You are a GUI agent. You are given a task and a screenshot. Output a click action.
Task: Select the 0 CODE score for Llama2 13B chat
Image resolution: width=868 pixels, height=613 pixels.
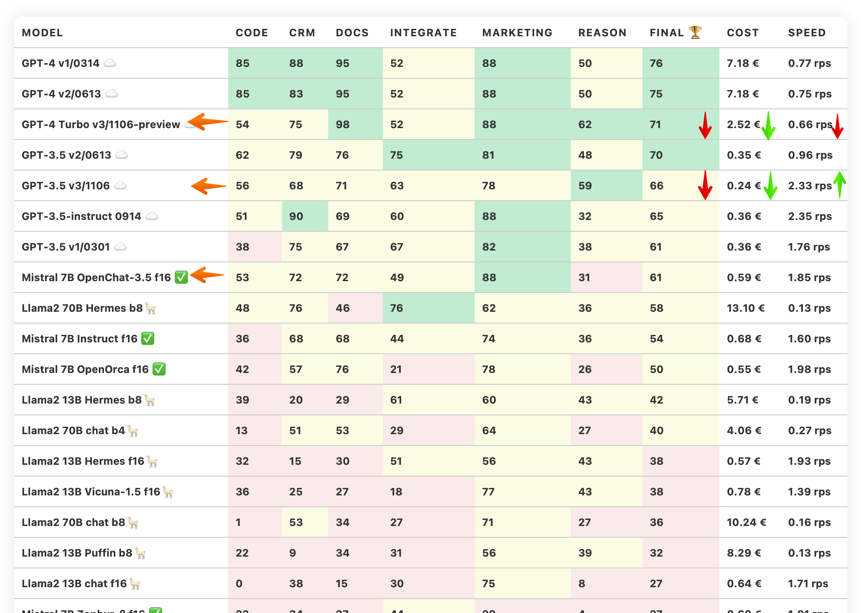(x=239, y=584)
